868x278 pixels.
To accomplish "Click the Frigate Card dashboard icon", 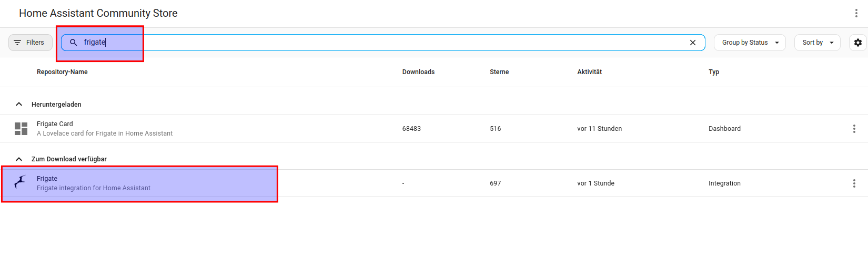I will (x=21, y=129).
